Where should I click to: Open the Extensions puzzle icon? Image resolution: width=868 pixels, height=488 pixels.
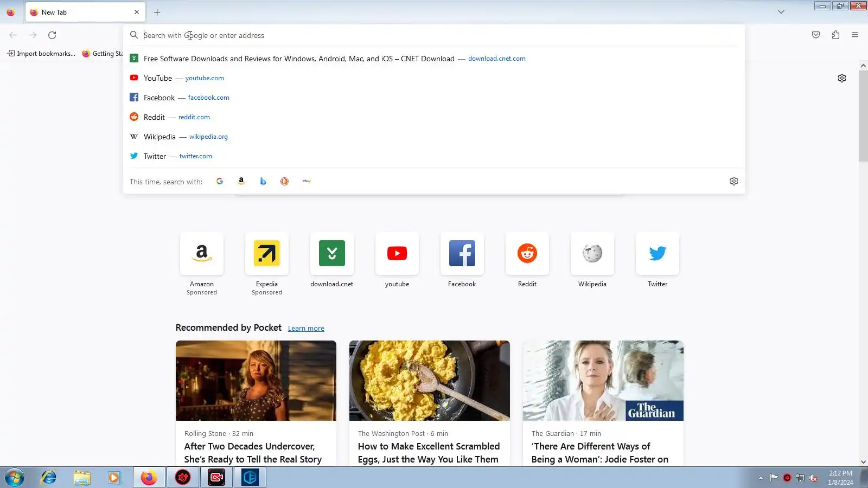coord(835,35)
